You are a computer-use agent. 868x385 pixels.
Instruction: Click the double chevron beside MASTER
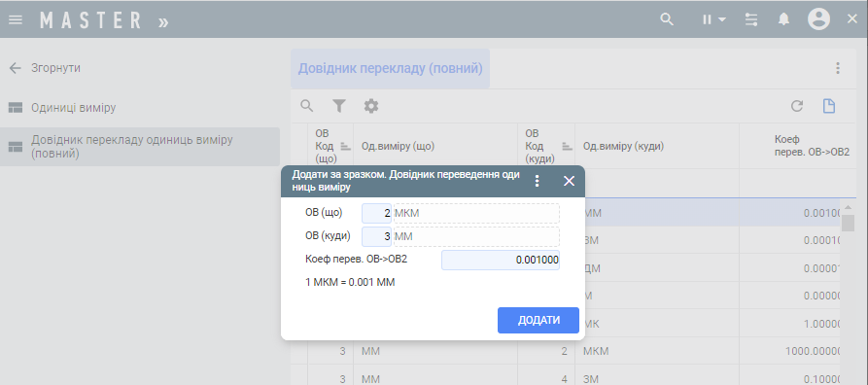point(162,22)
